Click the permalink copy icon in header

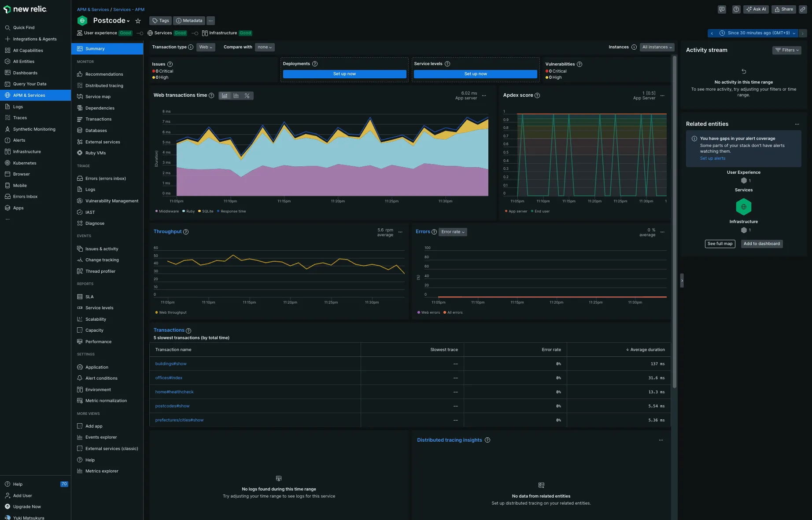click(x=803, y=9)
